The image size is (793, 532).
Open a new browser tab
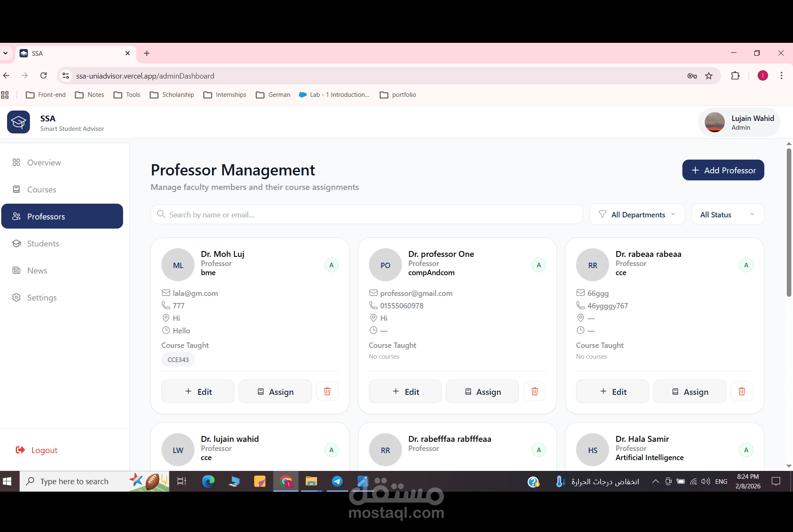147,53
